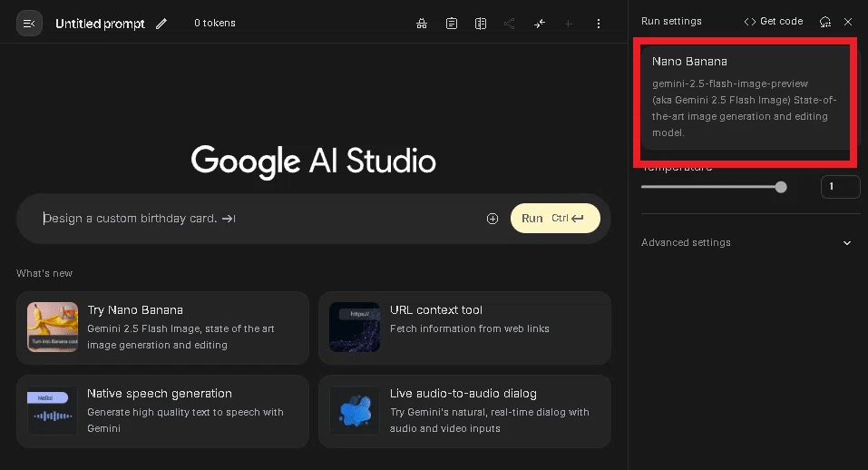Click the collapse arrows icon in toolbar
Screen dimensions: 868x470
(x=539, y=24)
